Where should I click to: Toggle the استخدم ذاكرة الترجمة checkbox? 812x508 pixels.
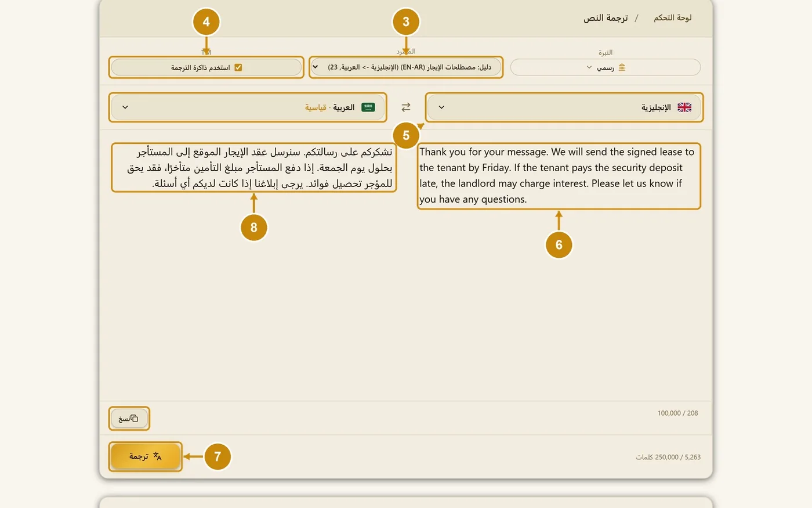click(x=238, y=67)
